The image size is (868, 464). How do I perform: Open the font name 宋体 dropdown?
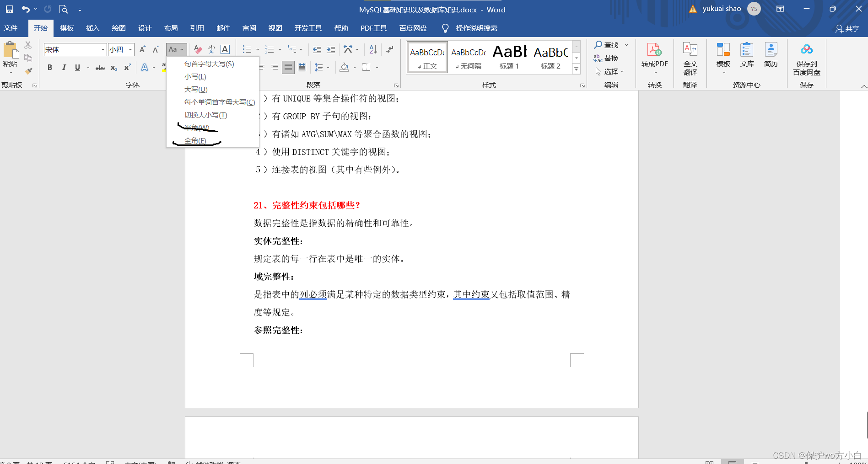[103, 49]
